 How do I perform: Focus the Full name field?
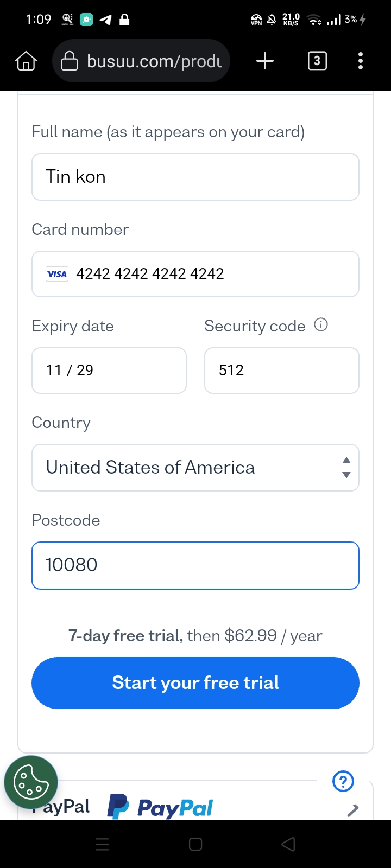click(195, 177)
